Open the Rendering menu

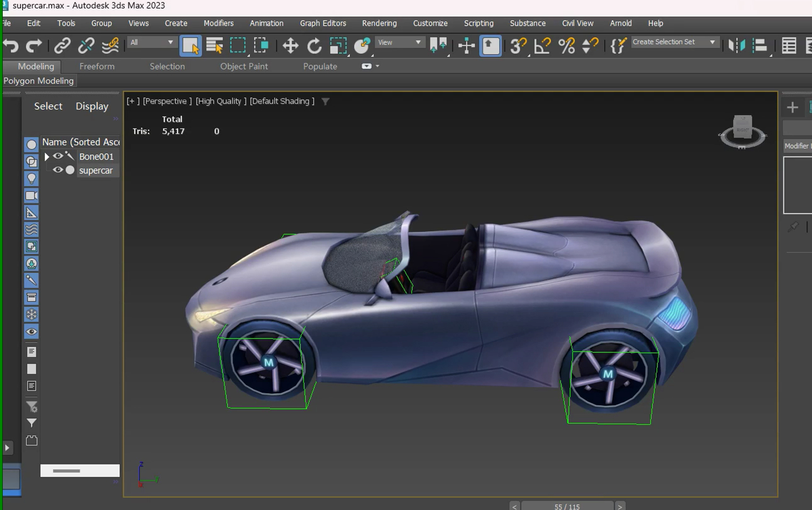[x=379, y=23]
